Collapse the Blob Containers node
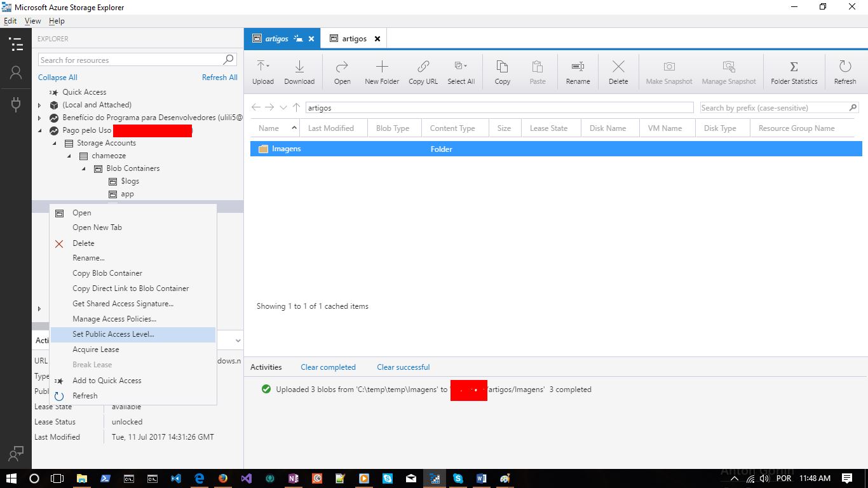The image size is (868, 488). click(83, 168)
